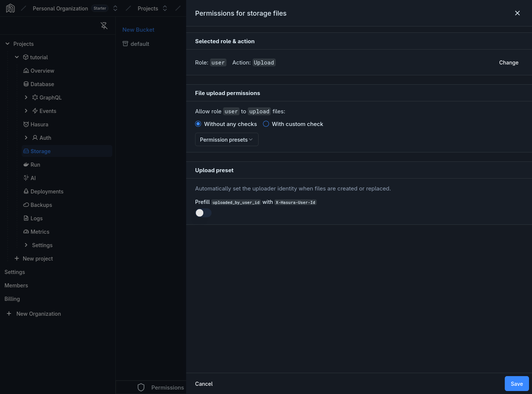Viewport: 532px width, 394px height.
Task: Click the Hasura icon in sidebar
Action: 26,124
